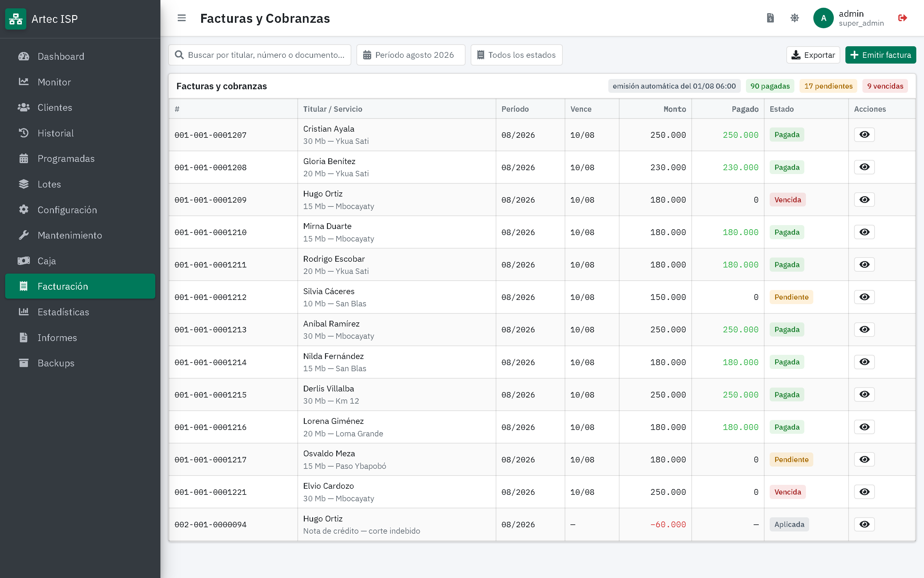Open the invoice document icon in header

pyautogui.click(x=771, y=18)
